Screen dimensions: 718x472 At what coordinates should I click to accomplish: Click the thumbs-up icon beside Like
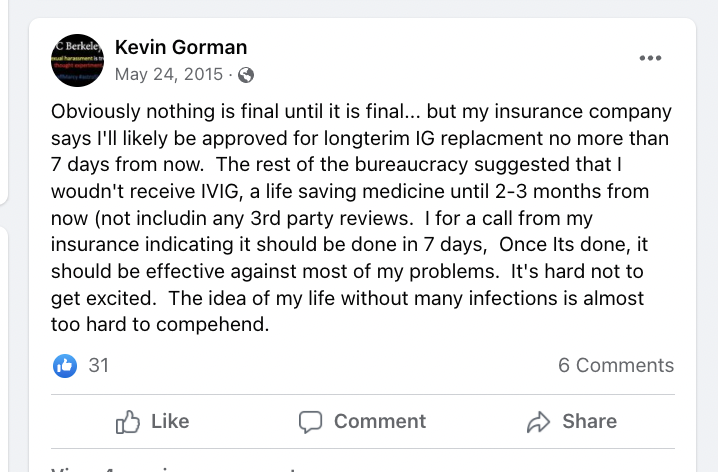pyautogui.click(x=127, y=422)
